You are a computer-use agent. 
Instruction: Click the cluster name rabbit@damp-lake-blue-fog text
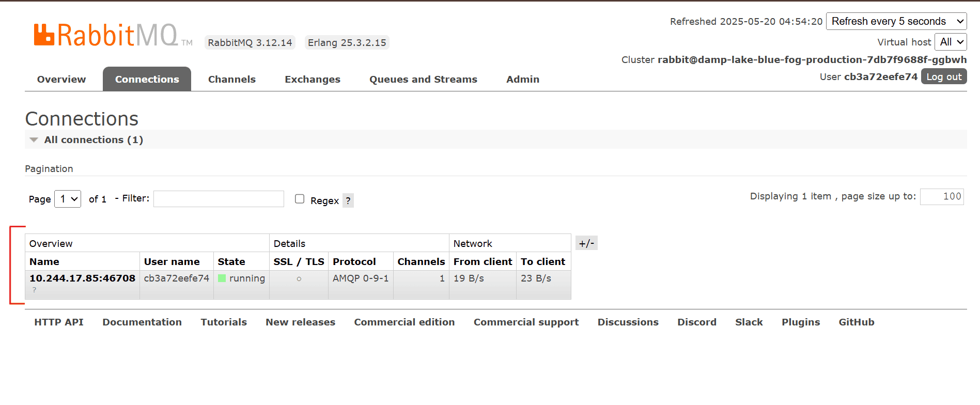[x=812, y=59]
